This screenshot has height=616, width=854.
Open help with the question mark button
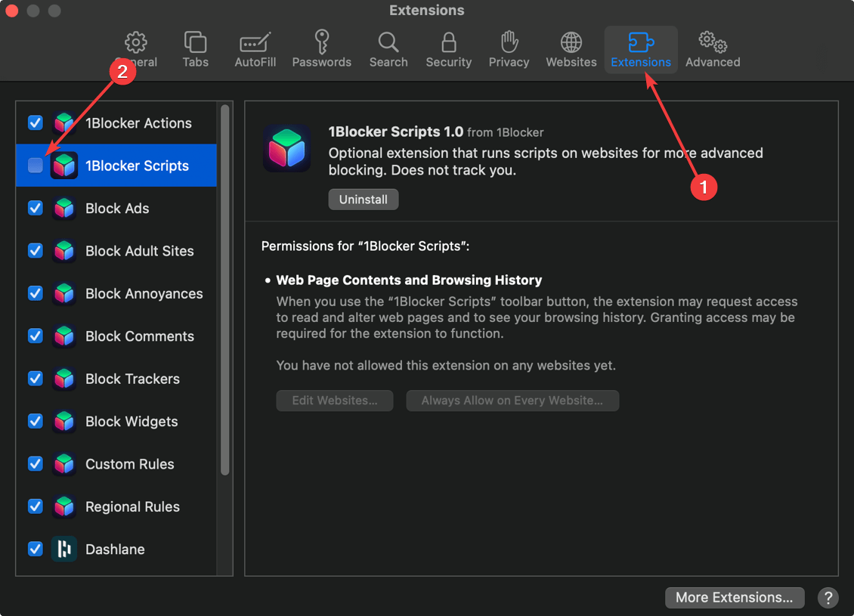[x=828, y=597]
